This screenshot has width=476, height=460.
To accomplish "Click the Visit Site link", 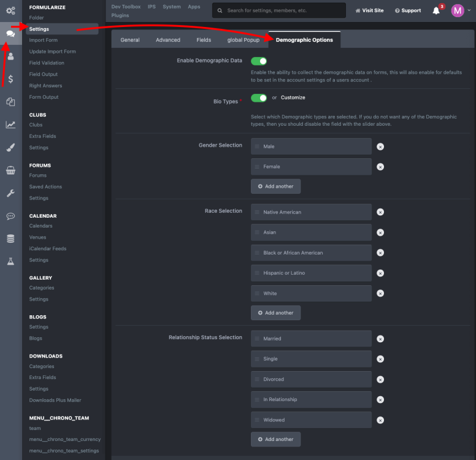I will tap(369, 10).
